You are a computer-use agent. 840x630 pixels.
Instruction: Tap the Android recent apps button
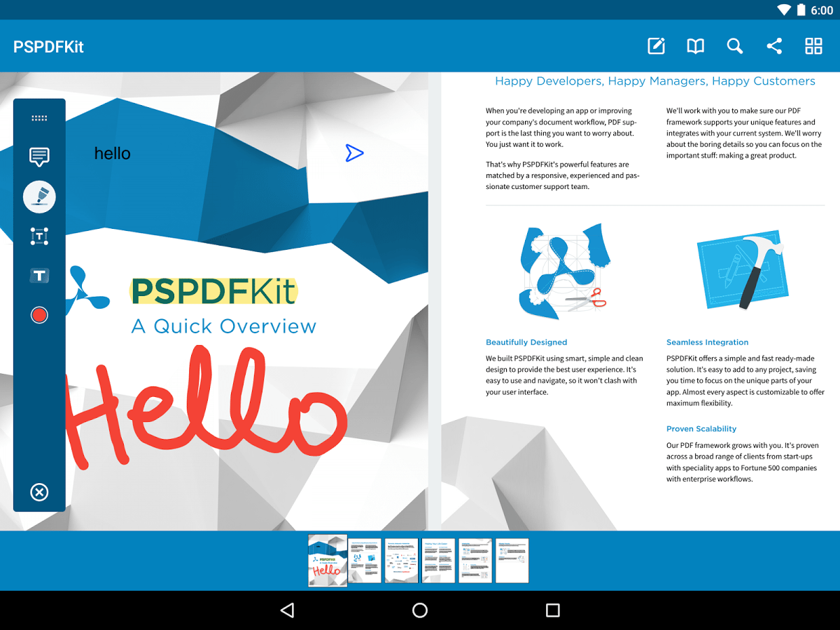coord(553,610)
